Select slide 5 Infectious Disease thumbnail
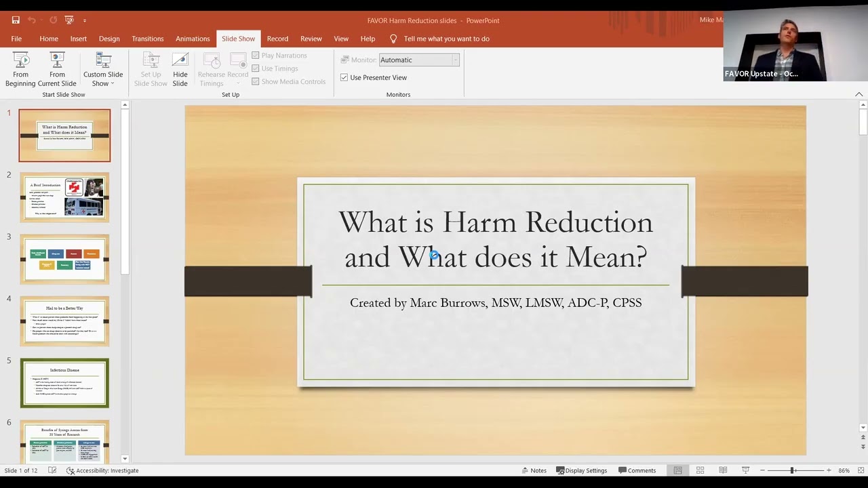868x488 pixels. pos(64,383)
